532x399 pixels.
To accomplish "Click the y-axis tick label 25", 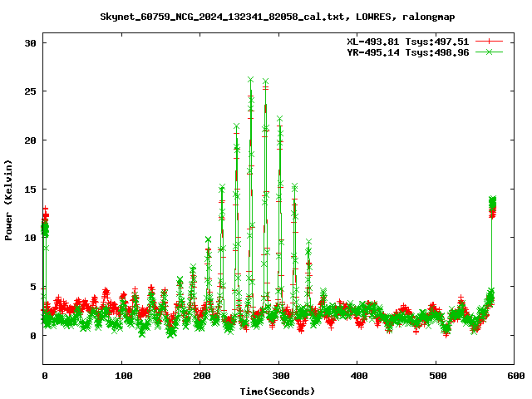I will tap(30, 91).
